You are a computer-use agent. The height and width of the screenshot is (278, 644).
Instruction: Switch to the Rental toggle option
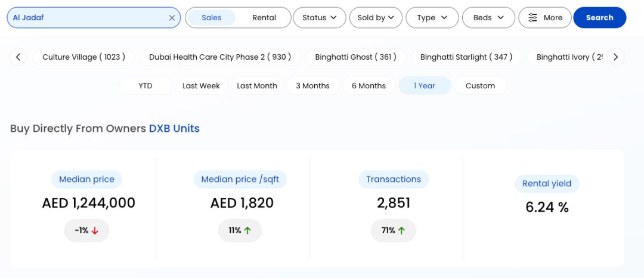264,18
